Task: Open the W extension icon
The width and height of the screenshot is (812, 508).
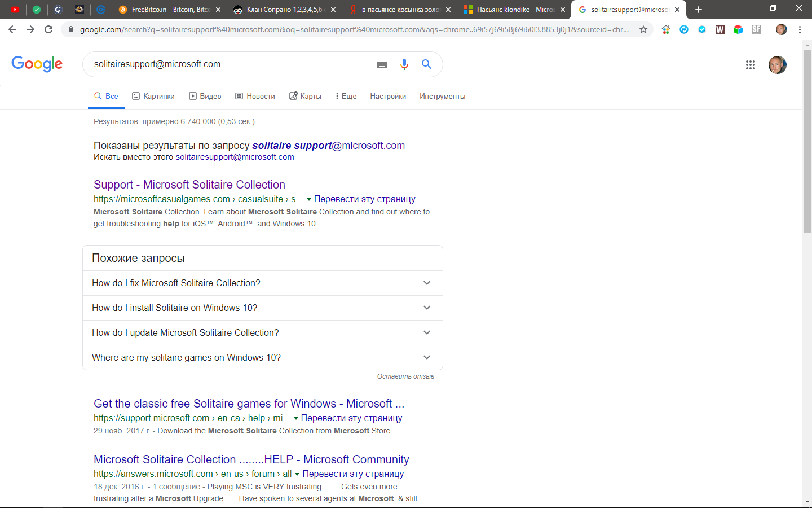Action: [x=720, y=29]
